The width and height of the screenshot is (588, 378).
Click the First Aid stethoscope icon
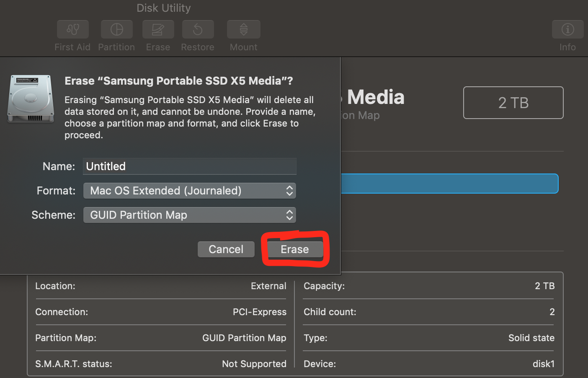click(x=73, y=29)
